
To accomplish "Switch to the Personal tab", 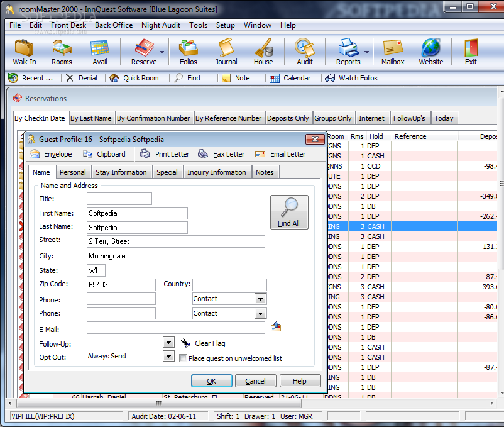I will pyautogui.click(x=73, y=172).
